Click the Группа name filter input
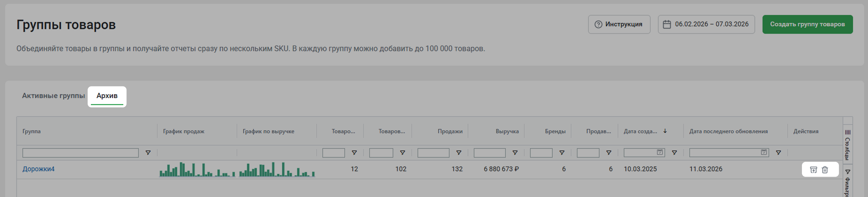This screenshot has width=868, height=197. [x=80, y=153]
